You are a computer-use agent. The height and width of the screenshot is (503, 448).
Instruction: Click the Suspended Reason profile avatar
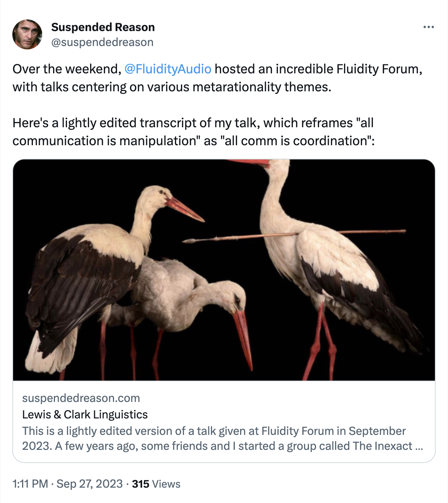point(27,34)
